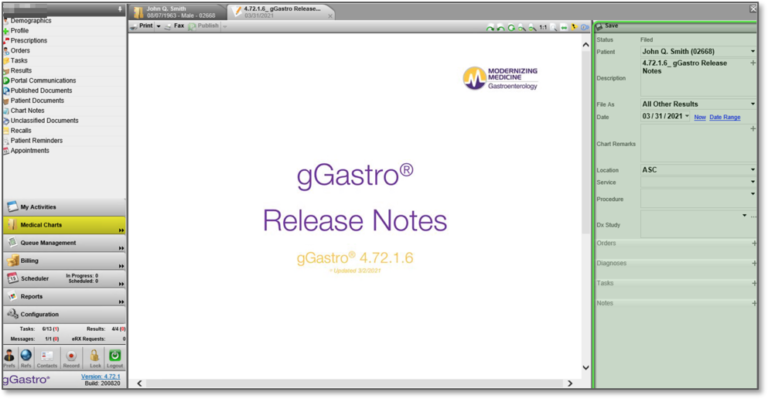The height and width of the screenshot is (399, 768).
Task: Close the gGastro Release Notes tab
Action: tap(330, 16)
